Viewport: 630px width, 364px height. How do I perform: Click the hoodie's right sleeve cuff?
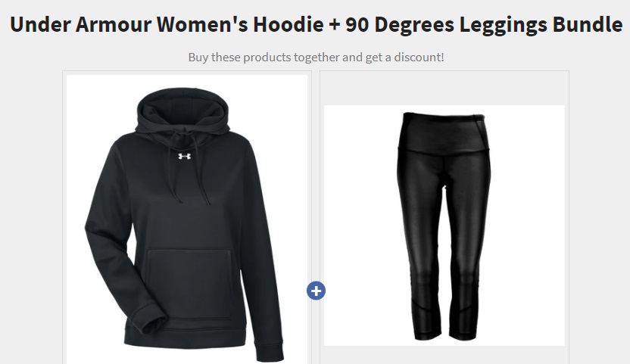tap(270, 350)
